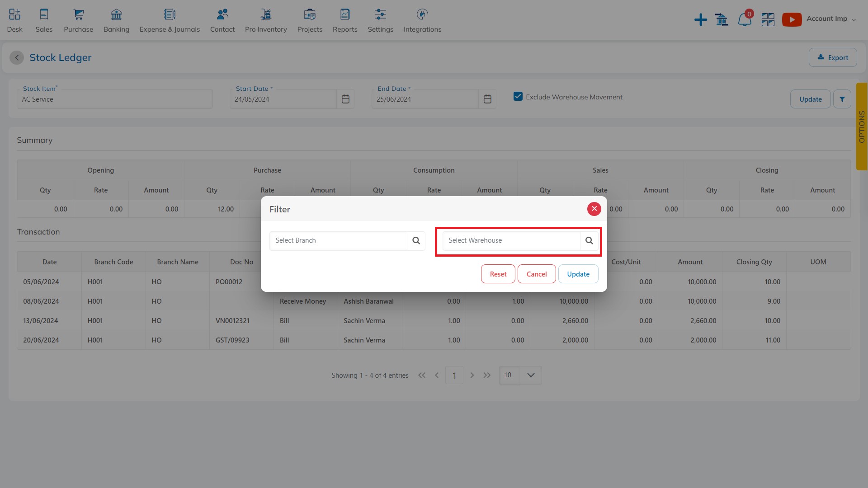Open the Pro Inventory module
This screenshot has height=488, width=868.
(265, 20)
